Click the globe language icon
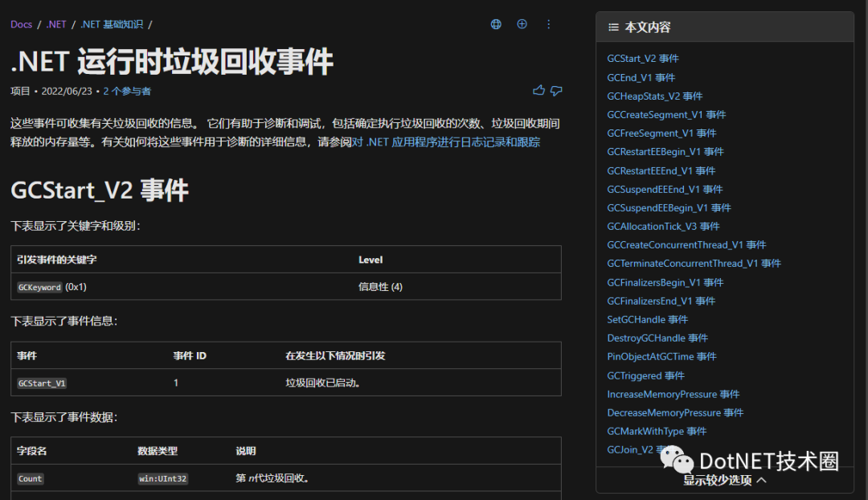Image resolution: width=868 pixels, height=500 pixels. pyautogui.click(x=496, y=24)
